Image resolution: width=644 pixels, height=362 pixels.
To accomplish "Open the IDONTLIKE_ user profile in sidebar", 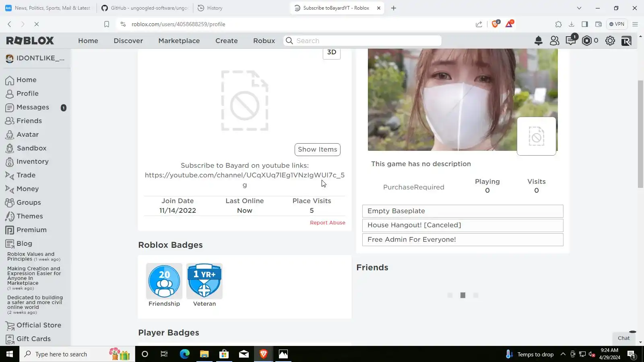I will [35, 58].
